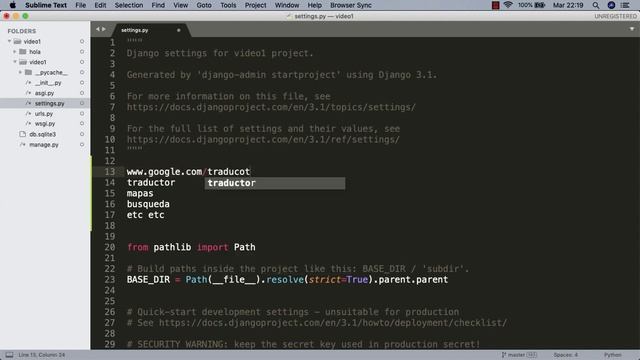Image resolution: width=640 pixels, height=360 pixels.
Task: Click the Line 13, Column 24 status
Action: 41,355
